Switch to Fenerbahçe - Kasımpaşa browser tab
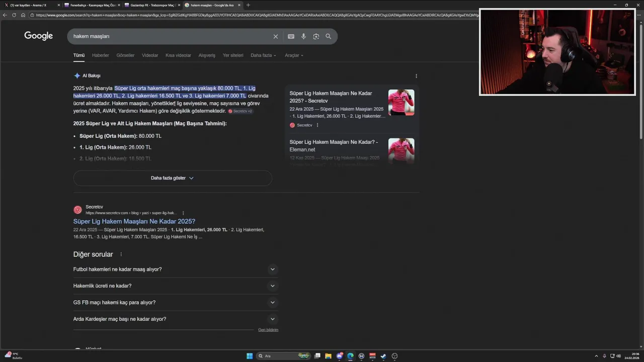644x362 pixels. tap(91, 5)
